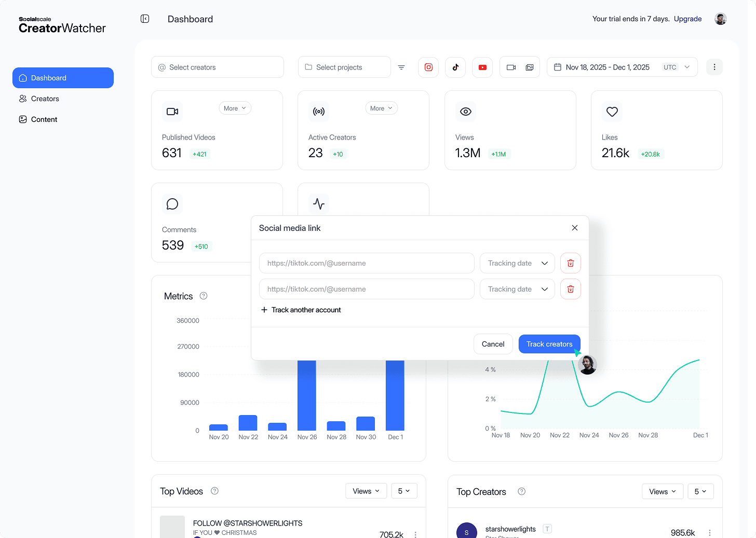Open the Select projects dropdown
This screenshot has width=756, height=538.
[344, 67]
